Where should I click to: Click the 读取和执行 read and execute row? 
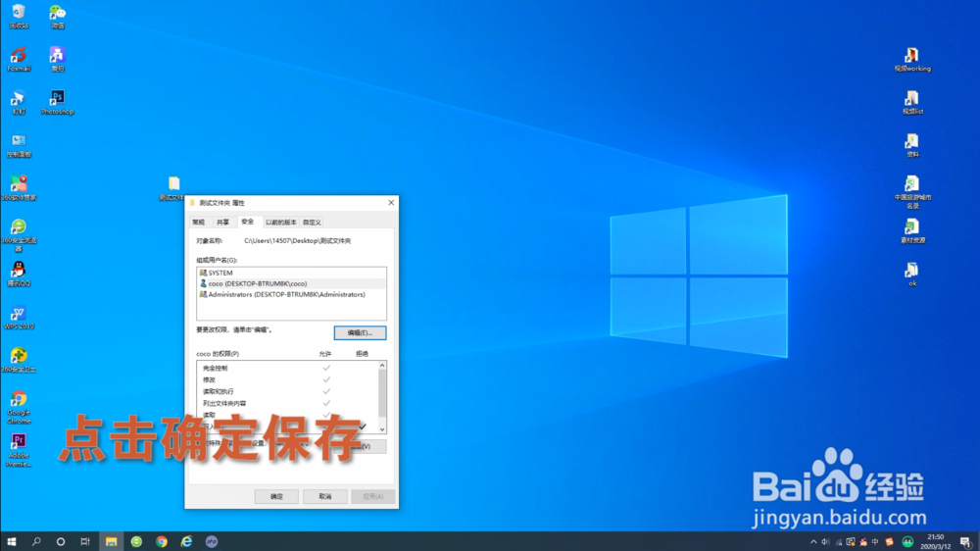click(x=287, y=391)
